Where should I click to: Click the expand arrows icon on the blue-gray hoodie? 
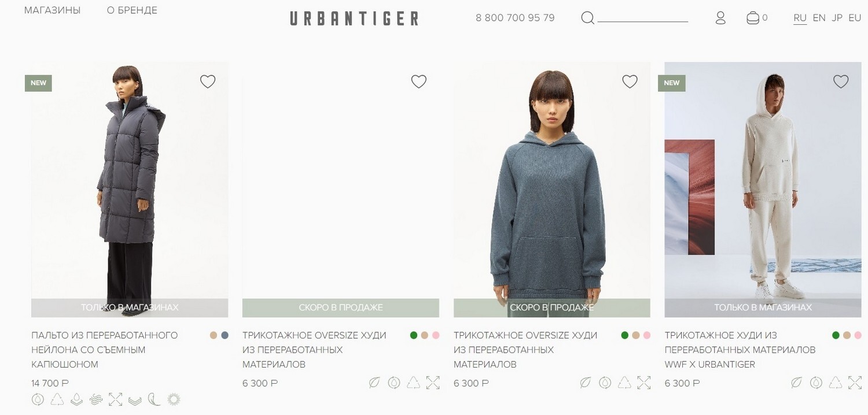(644, 383)
